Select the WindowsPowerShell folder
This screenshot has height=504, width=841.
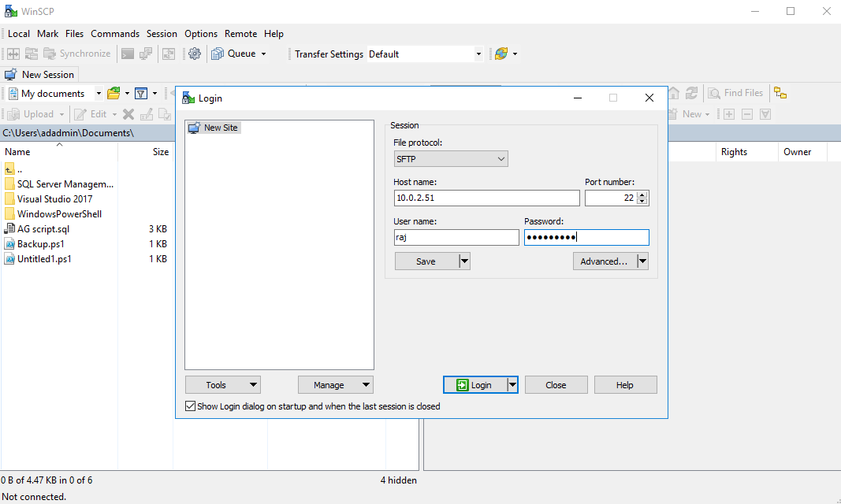pos(53,214)
